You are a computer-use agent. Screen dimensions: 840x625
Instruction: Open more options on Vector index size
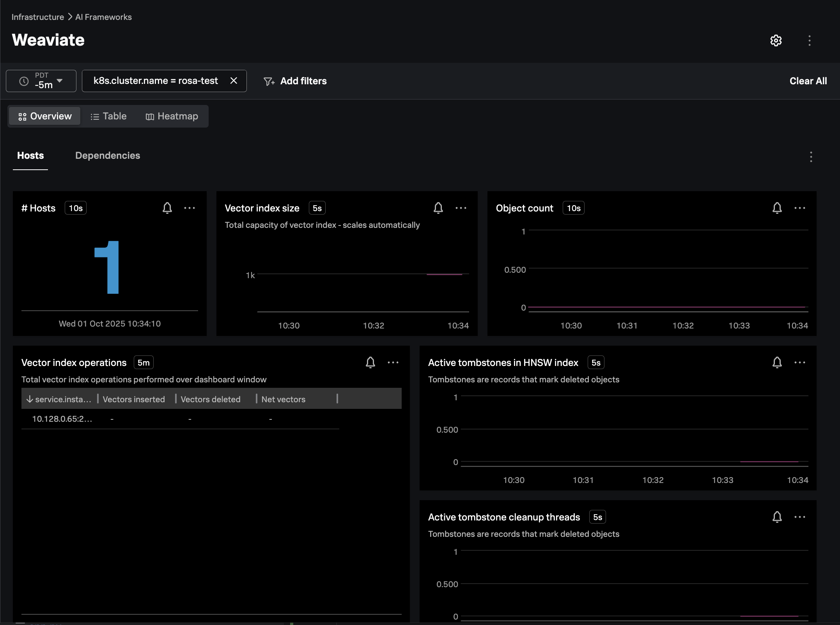coord(461,208)
